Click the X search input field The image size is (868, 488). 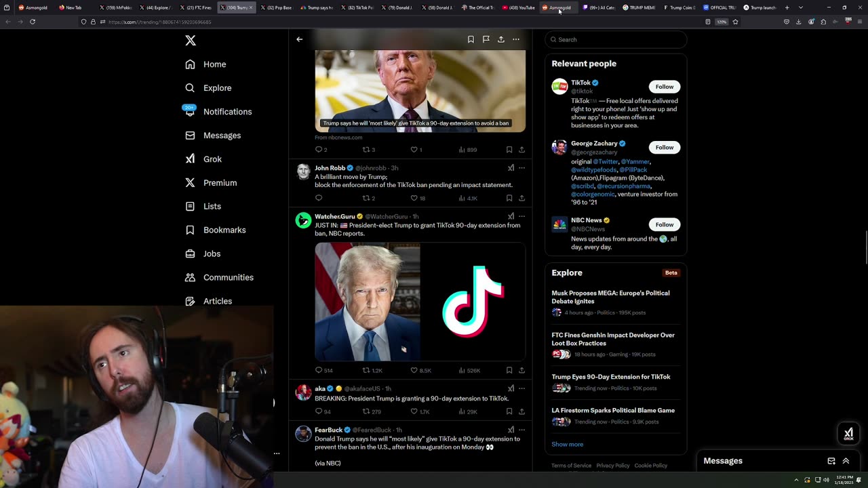coord(616,39)
